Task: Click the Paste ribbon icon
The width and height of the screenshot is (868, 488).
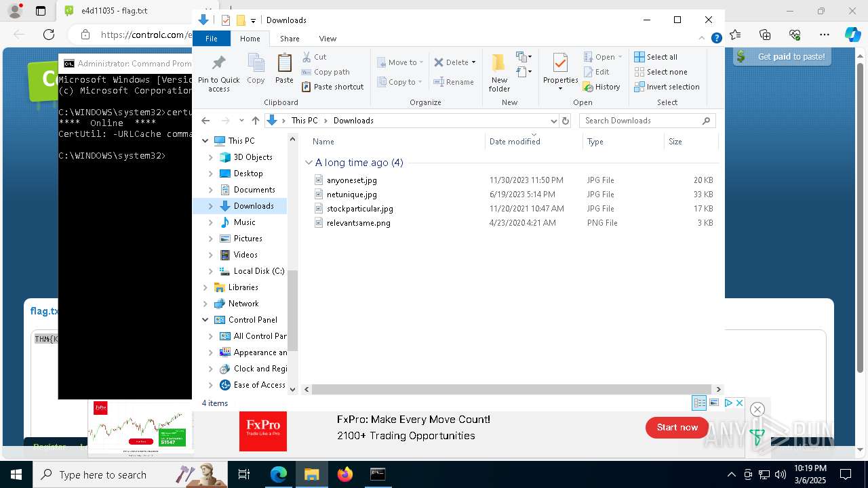Action: tap(284, 68)
